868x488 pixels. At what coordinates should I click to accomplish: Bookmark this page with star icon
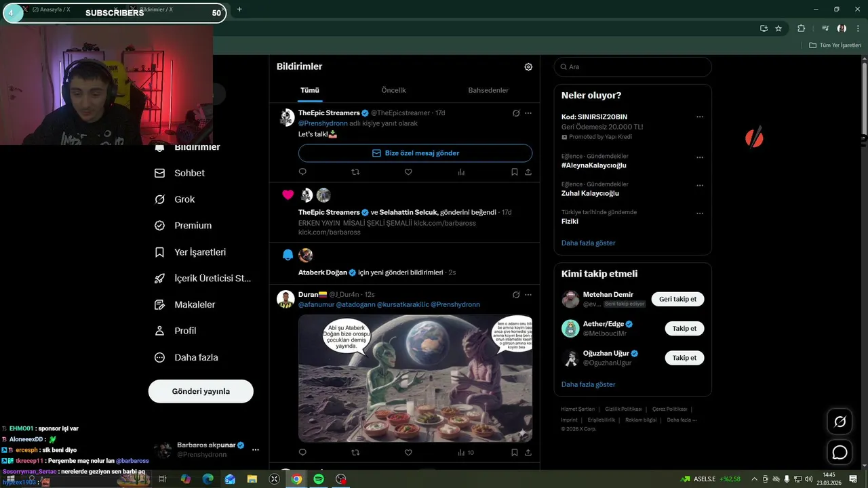click(x=778, y=28)
